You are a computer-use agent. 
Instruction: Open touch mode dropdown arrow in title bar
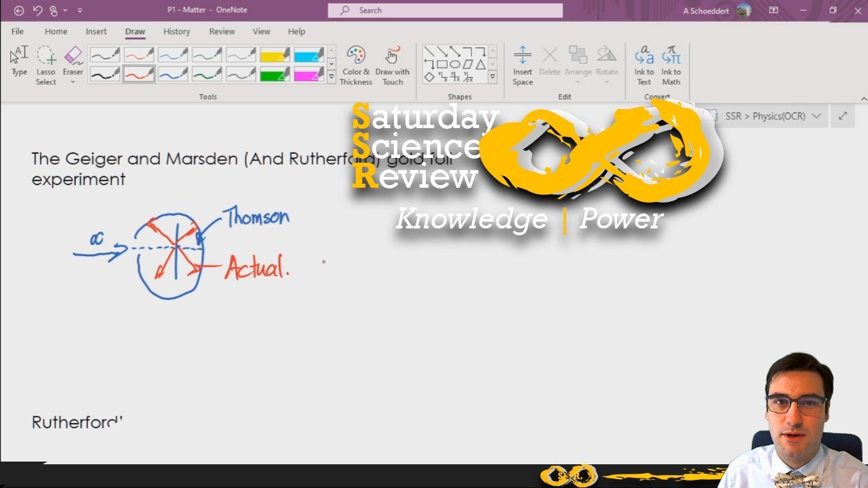(64, 10)
